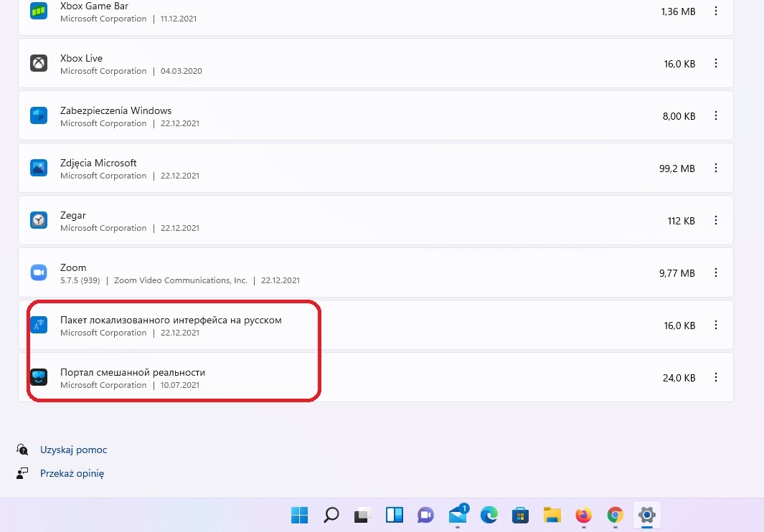Click the Mixed Reality Portal headset icon
Screen dimensions: 764x532
(39, 377)
